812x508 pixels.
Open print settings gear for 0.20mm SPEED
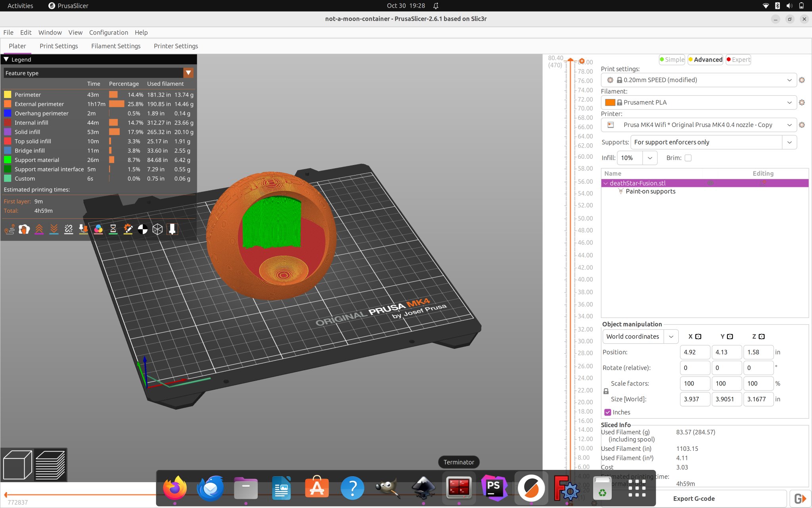(x=802, y=80)
